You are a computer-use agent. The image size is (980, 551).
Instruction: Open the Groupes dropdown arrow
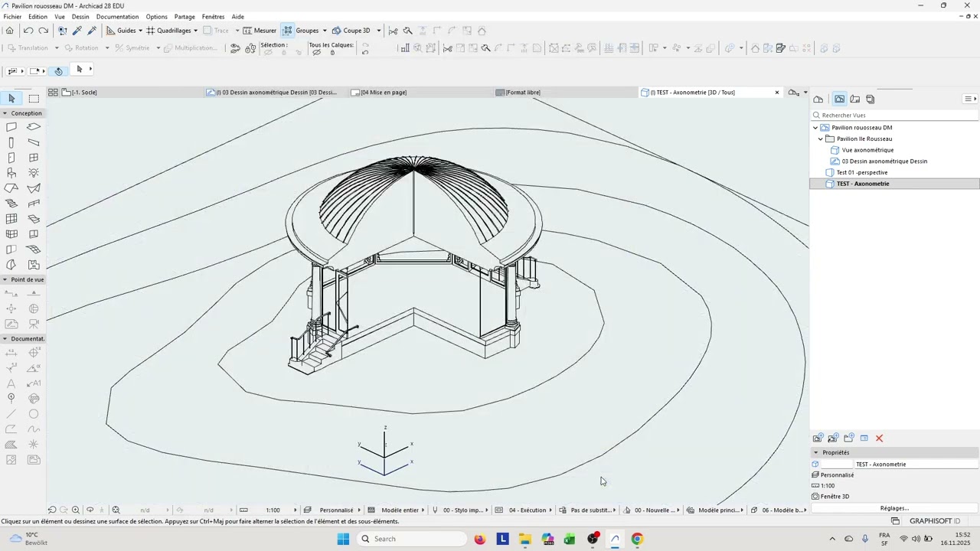pos(324,31)
